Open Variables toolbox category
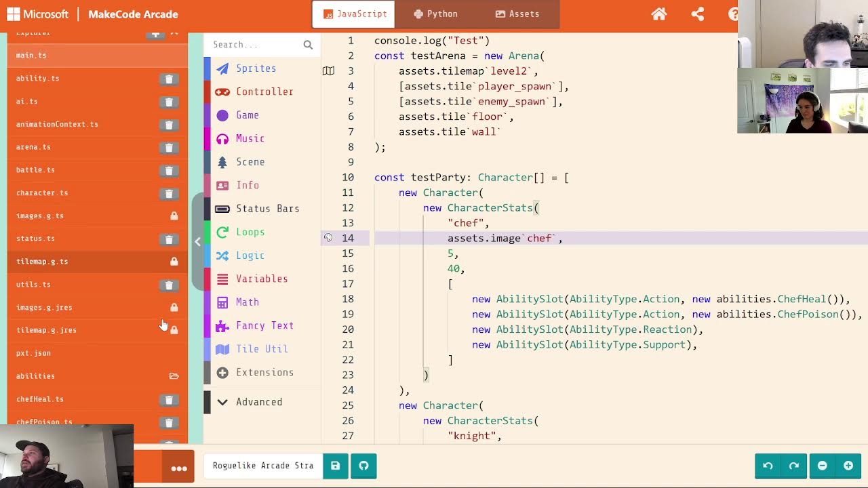Viewport: 868px width, 488px height. 262,279
